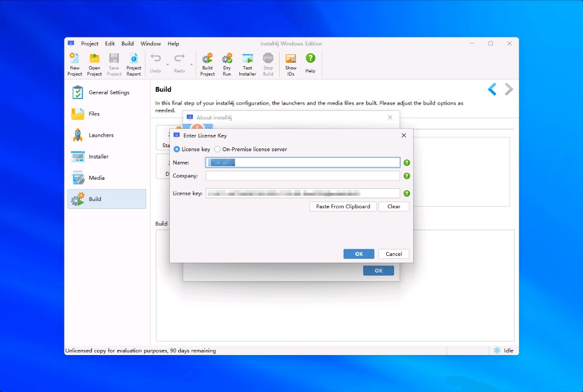Click help icon beside Company field
The width and height of the screenshot is (583, 392).
pyautogui.click(x=407, y=176)
